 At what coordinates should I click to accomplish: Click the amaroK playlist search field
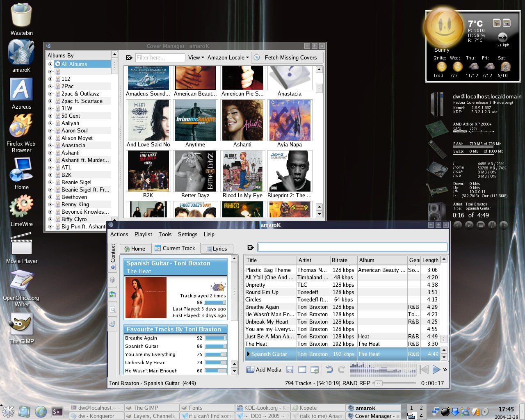352,247
